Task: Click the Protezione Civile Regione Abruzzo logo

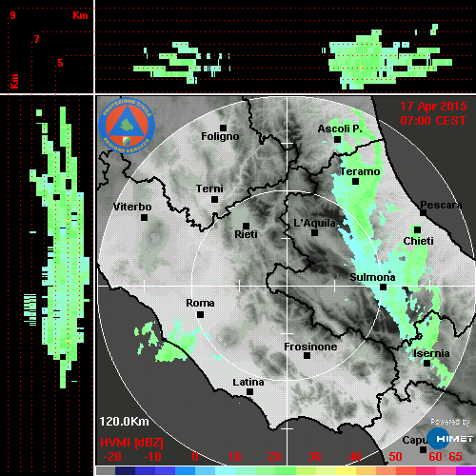Action: pyautogui.click(x=127, y=126)
